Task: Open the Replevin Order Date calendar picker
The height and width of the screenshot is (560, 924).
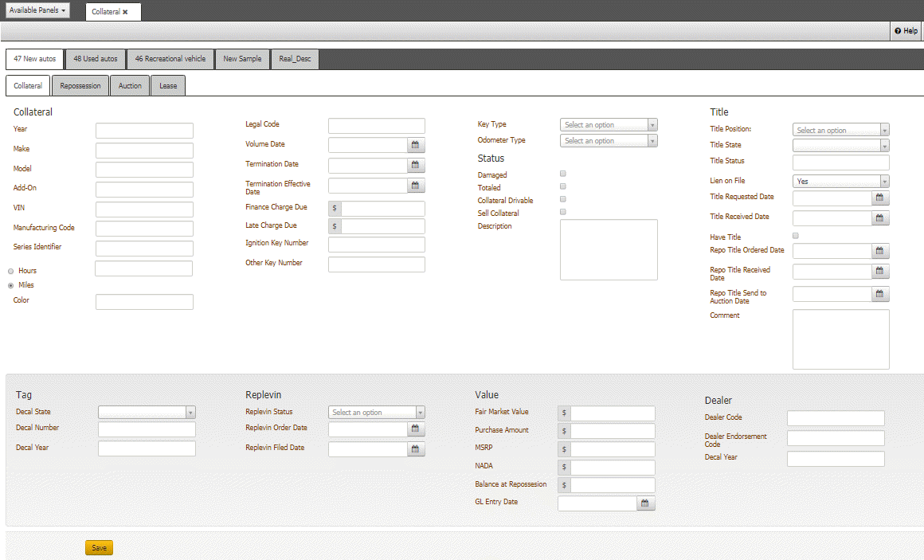Action: point(415,429)
